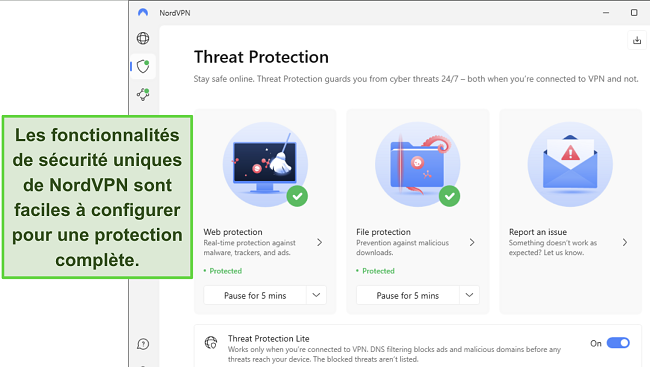Click the File protection folder illustration
Screen dimensions: 650x367
click(x=418, y=164)
